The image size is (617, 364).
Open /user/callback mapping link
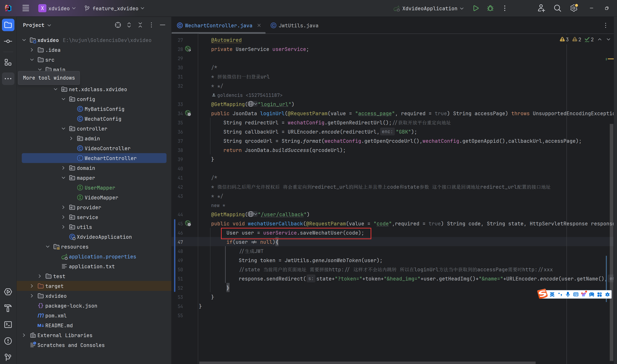282,214
